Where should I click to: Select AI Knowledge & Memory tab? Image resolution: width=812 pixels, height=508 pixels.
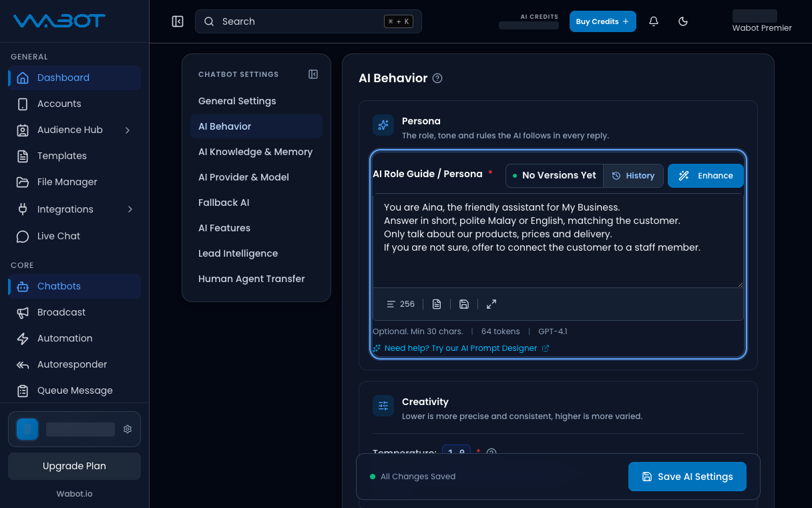256,152
